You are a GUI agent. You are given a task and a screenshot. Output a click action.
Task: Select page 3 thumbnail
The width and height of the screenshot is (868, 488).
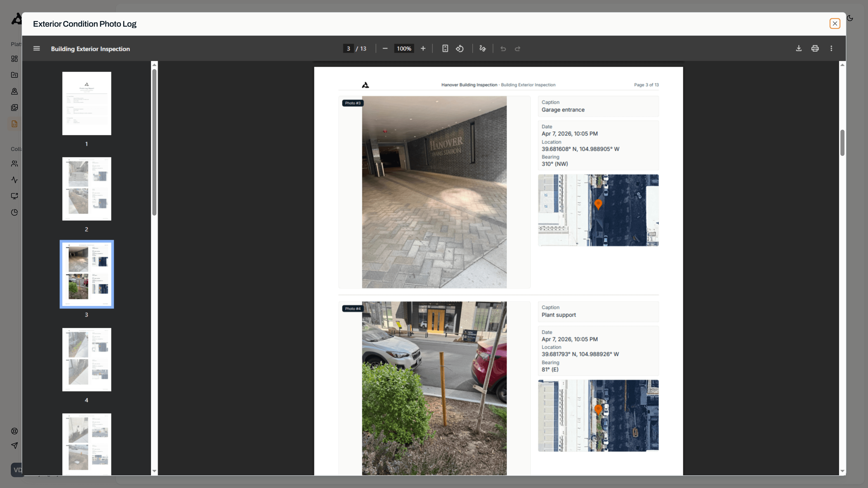pyautogui.click(x=87, y=274)
